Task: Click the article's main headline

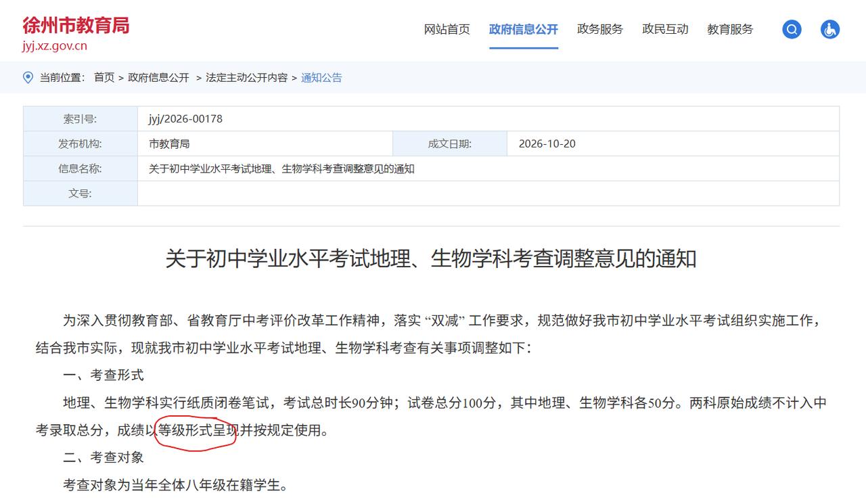Action: coord(431,258)
